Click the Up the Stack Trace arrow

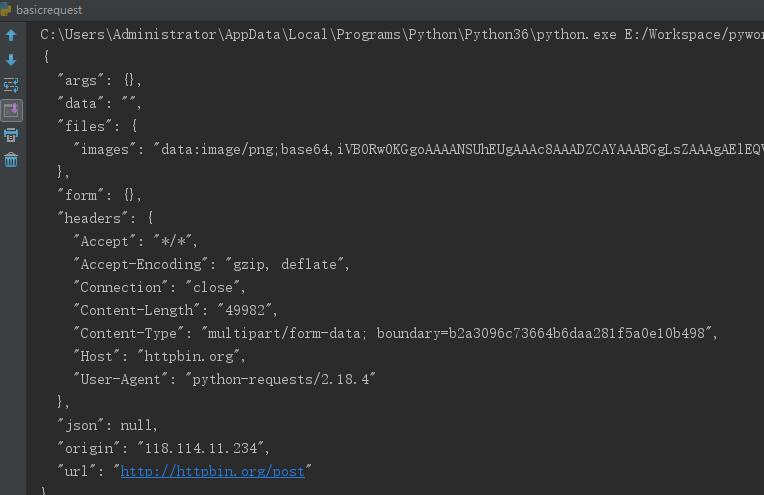click(11, 35)
